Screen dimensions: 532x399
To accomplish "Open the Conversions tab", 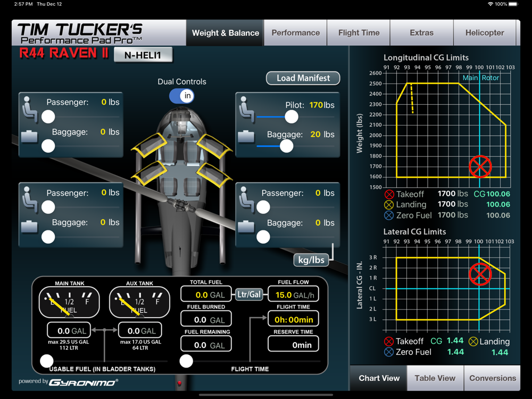I will coord(492,378).
